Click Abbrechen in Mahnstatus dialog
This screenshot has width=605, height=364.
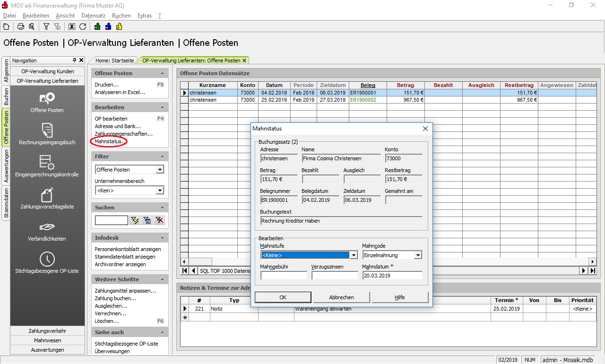[341, 297]
